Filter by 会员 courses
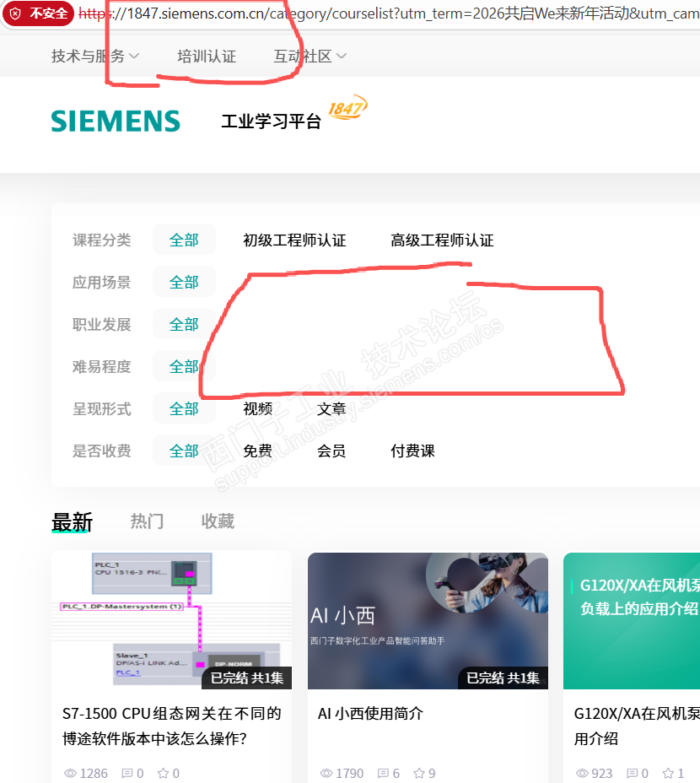Screen dimensions: 700x783 331,451
